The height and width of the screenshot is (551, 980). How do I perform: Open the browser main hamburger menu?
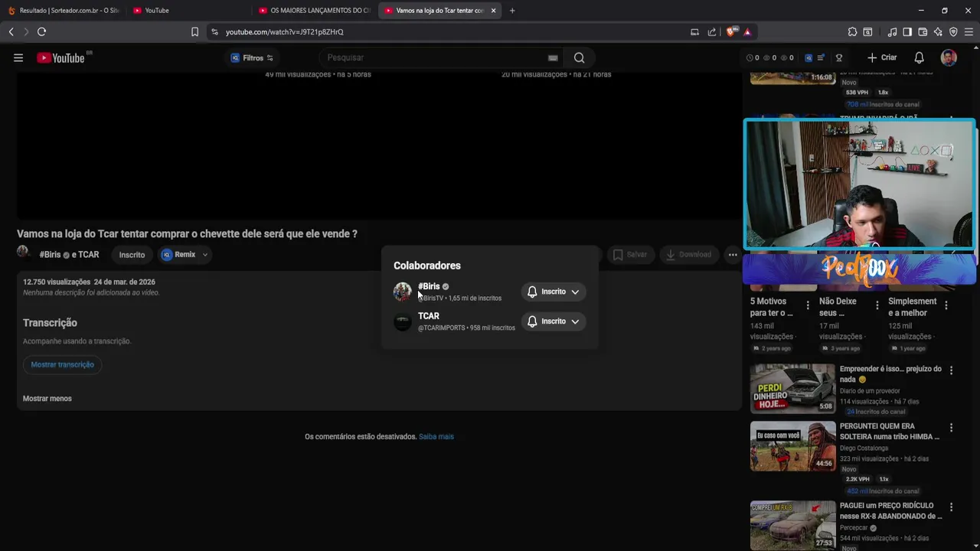pos(969,31)
